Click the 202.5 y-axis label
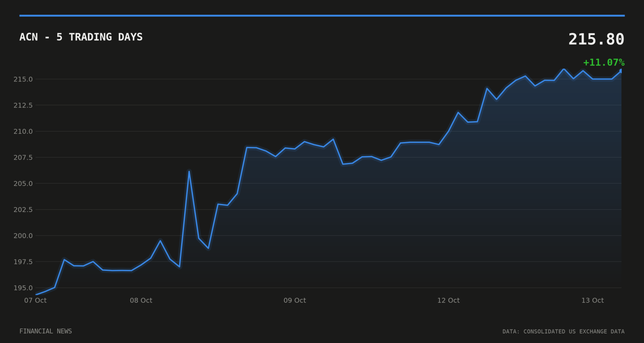The image size is (644, 343). click(x=23, y=209)
